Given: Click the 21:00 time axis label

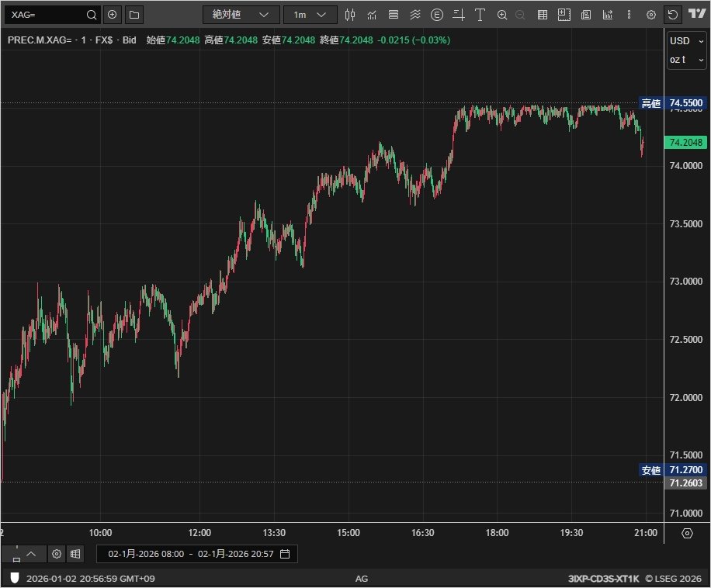Looking at the screenshot, I should click(x=646, y=533).
